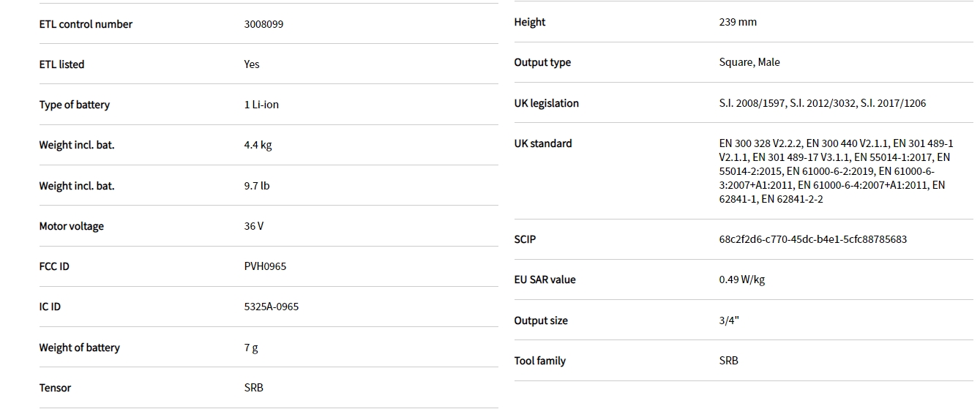
Task: Select the Height value 239 mm
Action: tap(738, 22)
